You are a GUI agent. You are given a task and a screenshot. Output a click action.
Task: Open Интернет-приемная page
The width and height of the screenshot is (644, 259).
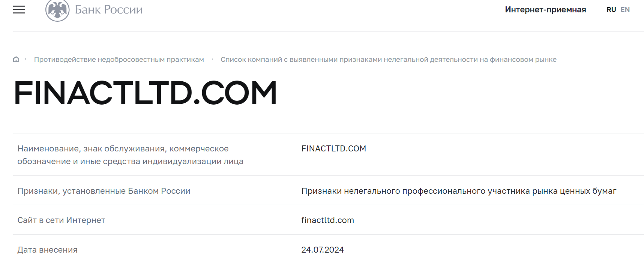(x=545, y=10)
